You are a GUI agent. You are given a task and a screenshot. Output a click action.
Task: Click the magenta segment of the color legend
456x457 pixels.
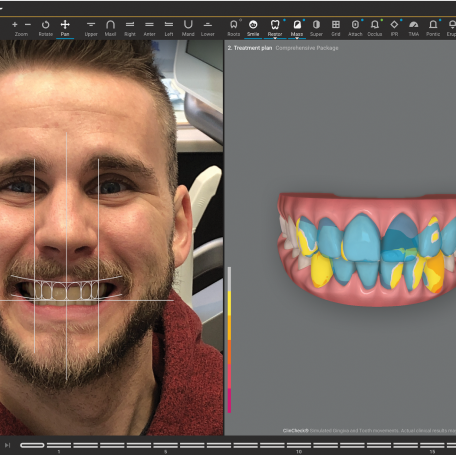click(x=229, y=400)
